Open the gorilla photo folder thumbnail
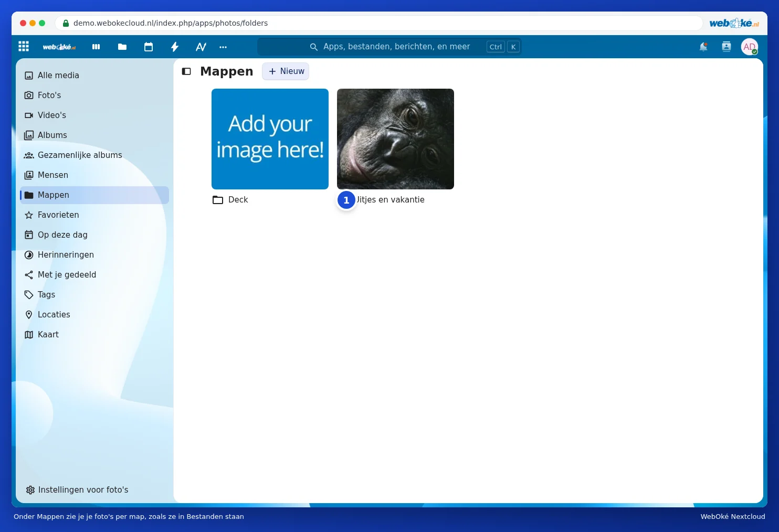The height and width of the screenshot is (532, 779). [395, 139]
